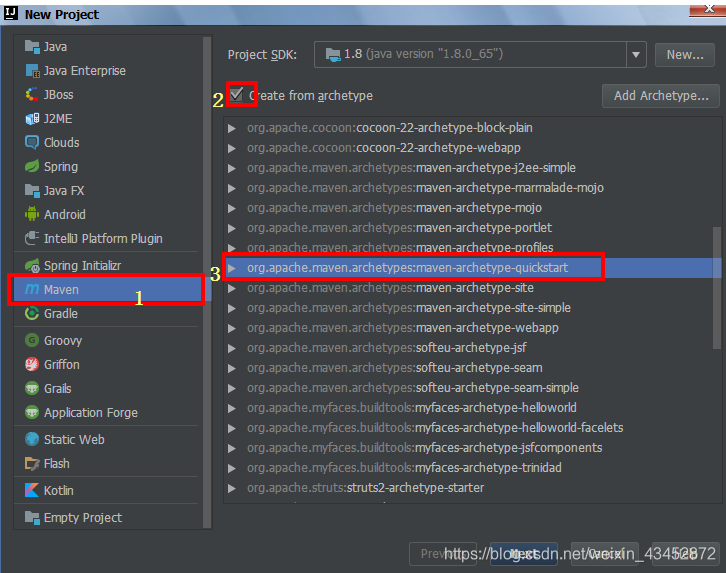
Task: Select Java Enterprise project type label
Action: pyautogui.click(x=85, y=71)
